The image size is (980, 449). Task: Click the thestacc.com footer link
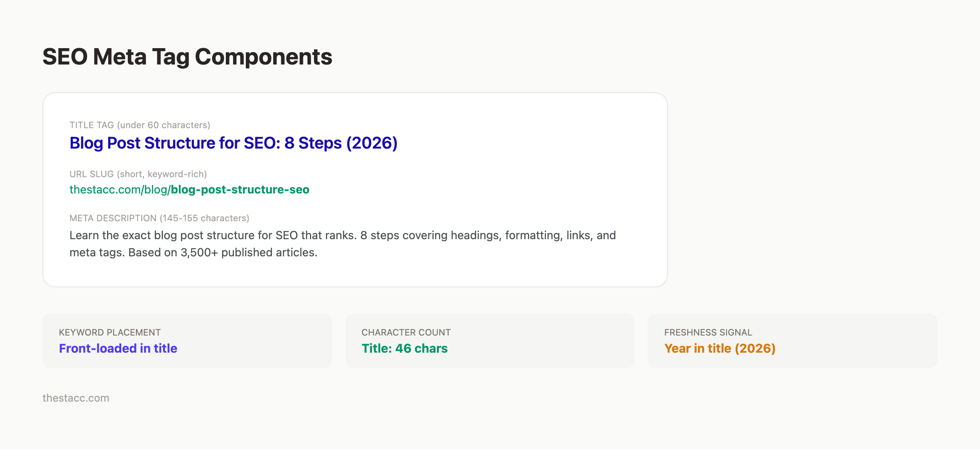pyautogui.click(x=76, y=398)
